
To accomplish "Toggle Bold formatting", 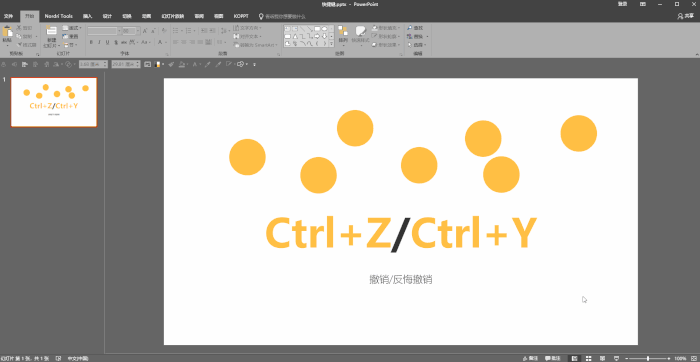I will click(91, 42).
